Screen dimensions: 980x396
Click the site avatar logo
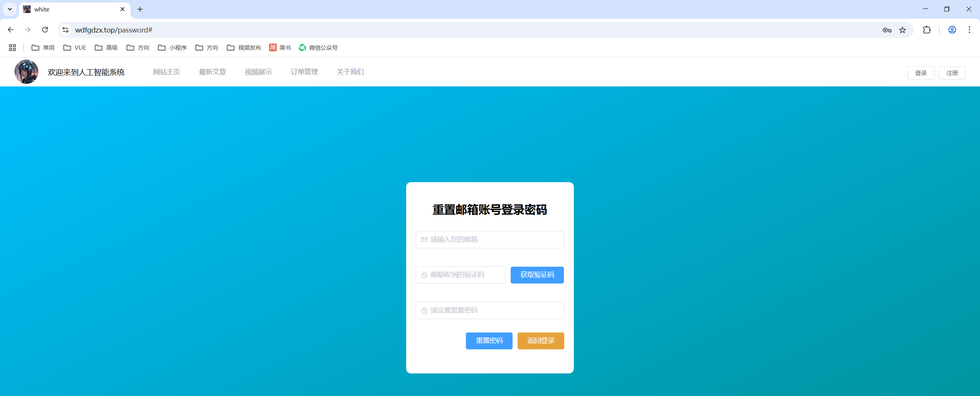point(26,72)
